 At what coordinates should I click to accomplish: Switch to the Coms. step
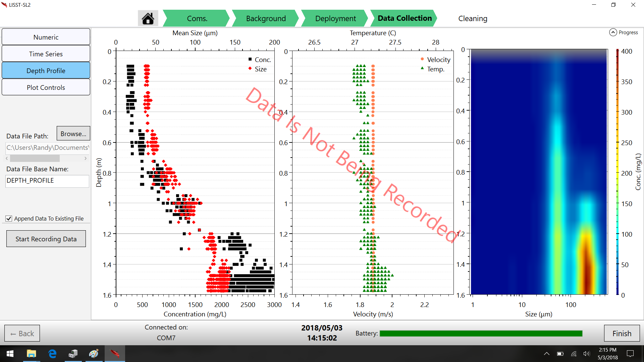coord(196,18)
